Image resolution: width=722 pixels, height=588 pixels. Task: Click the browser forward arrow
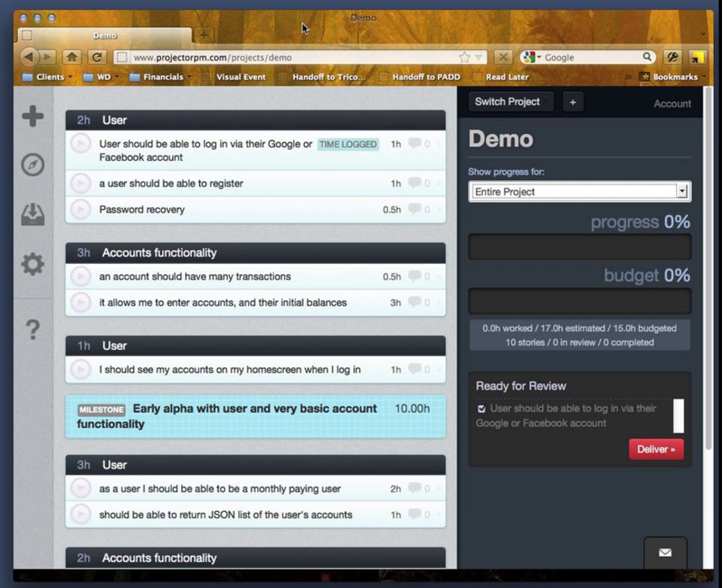(48, 57)
